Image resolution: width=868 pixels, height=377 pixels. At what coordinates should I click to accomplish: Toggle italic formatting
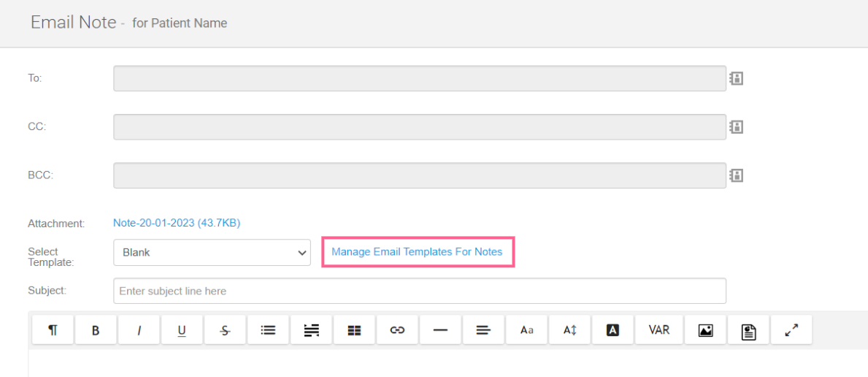pyautogui.click(x=139, y=330)
